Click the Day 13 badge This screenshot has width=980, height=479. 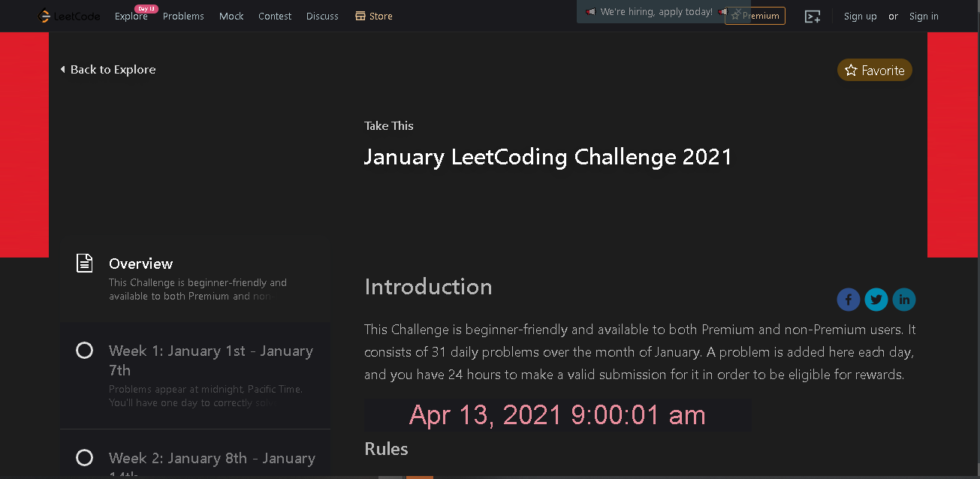[146, 8]
